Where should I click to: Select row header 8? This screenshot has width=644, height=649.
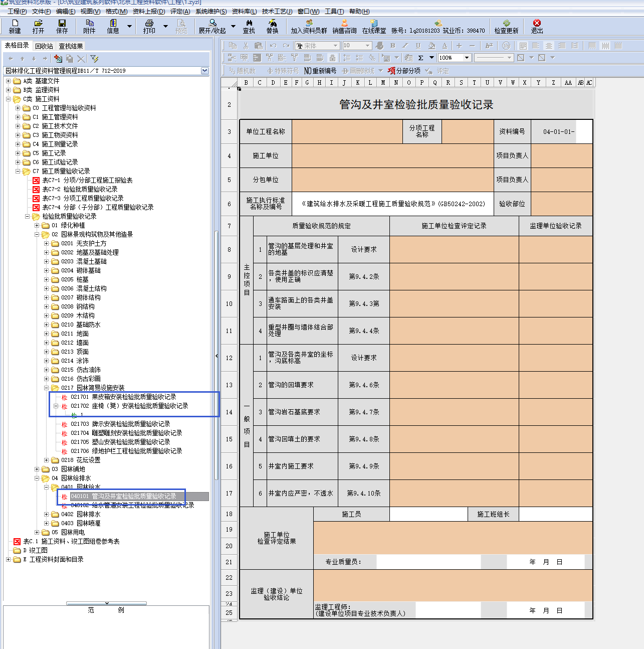(x=230, y=249)
